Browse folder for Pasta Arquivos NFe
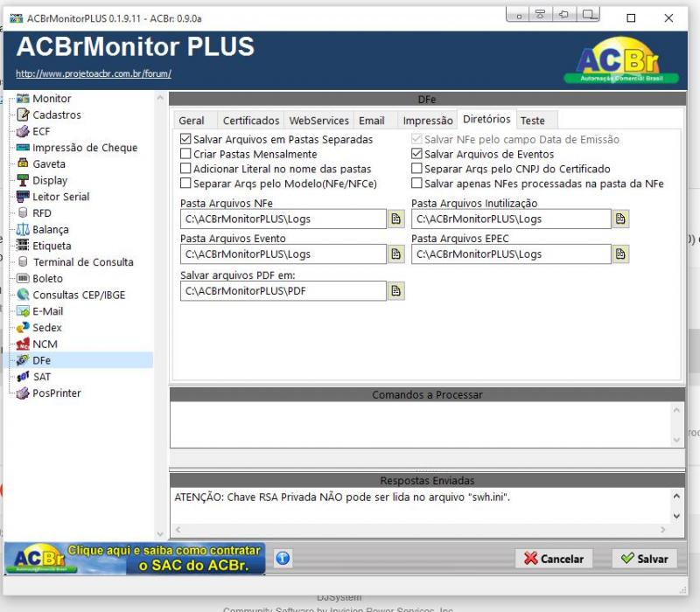 tap(396, 219)
